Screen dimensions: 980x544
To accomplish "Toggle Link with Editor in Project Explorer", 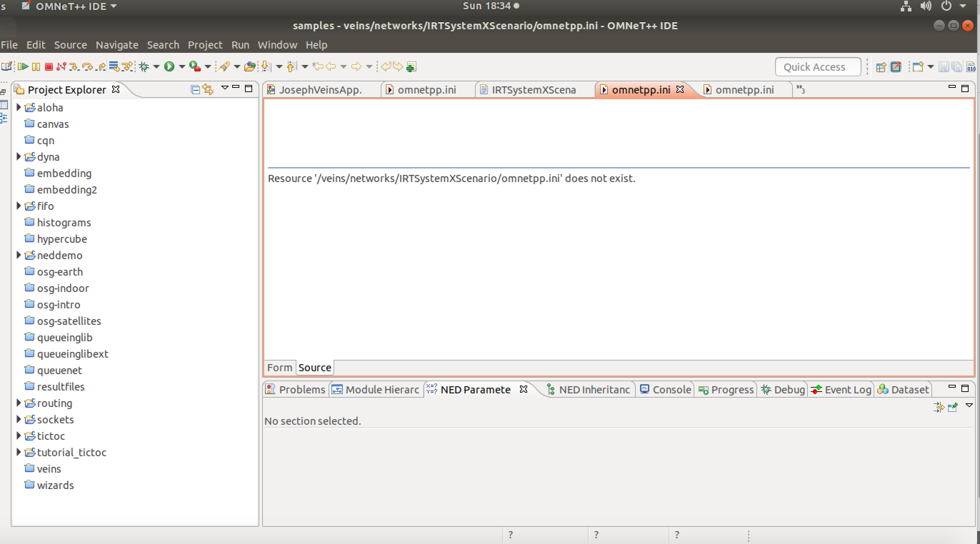I will (208, 90).
